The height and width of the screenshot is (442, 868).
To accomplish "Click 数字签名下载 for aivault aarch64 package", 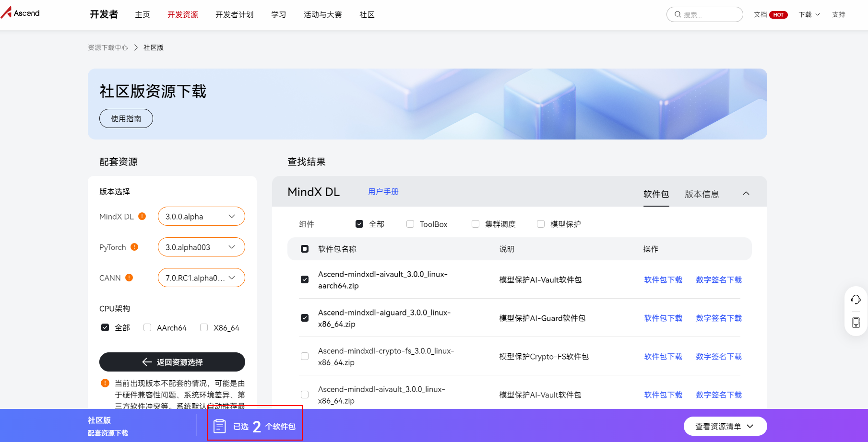I will (x=719, y=279).
